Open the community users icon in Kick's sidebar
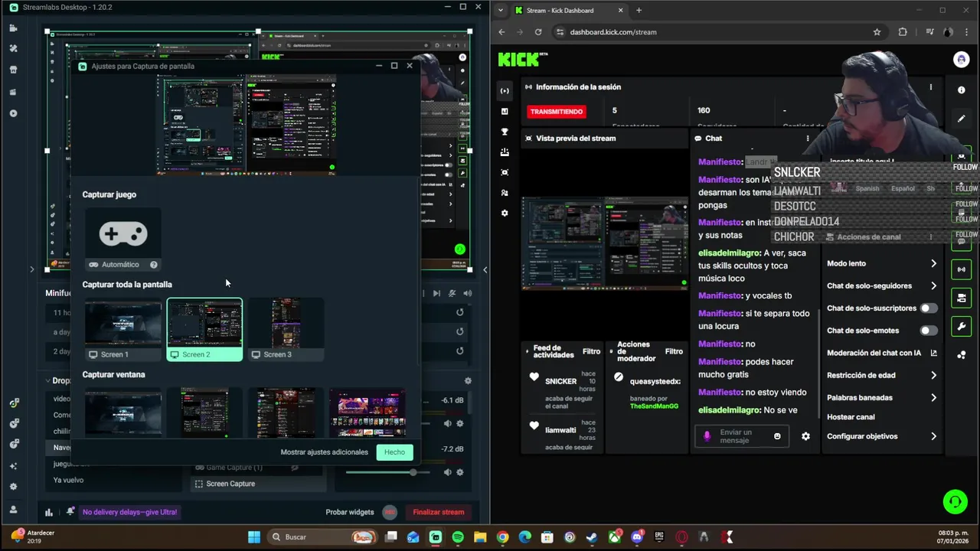 505,193
